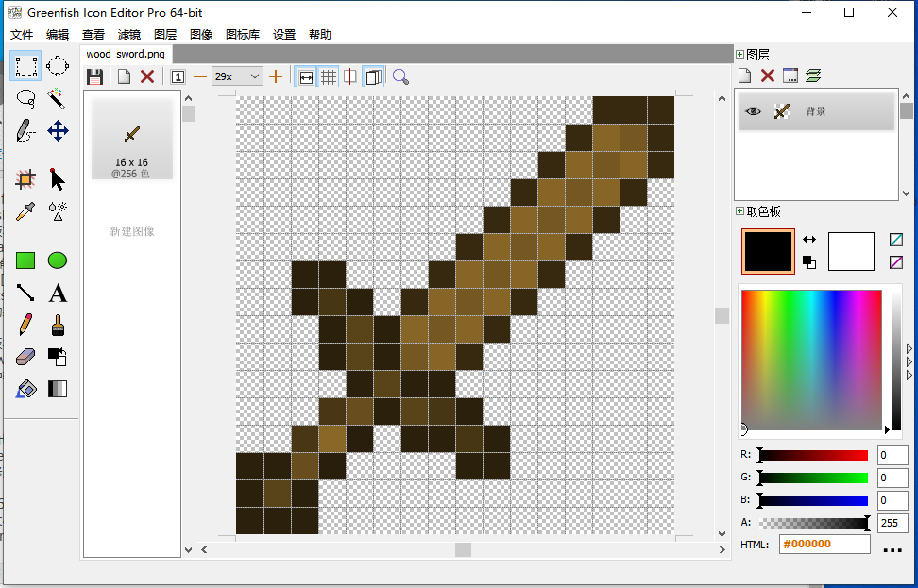This screenshot has width=918, height=588.
Task: Click the HTML color code field
Action: coord(824,545)
